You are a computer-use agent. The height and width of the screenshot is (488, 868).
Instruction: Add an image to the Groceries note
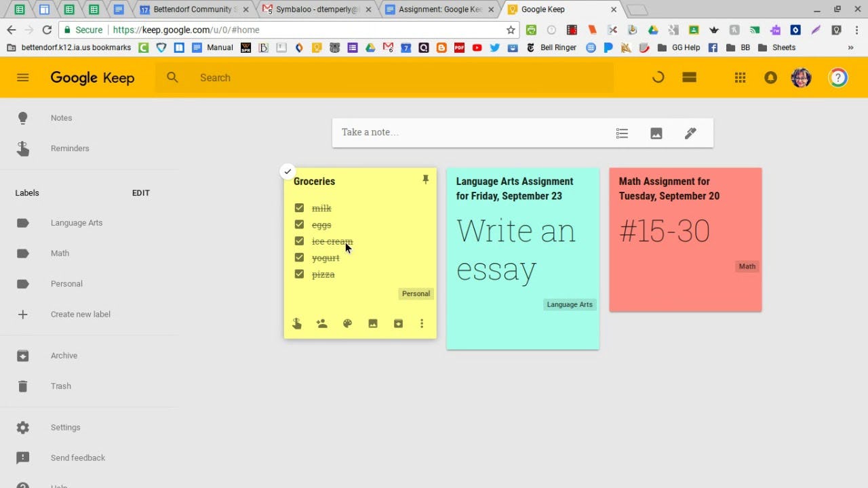click(372, 323)
